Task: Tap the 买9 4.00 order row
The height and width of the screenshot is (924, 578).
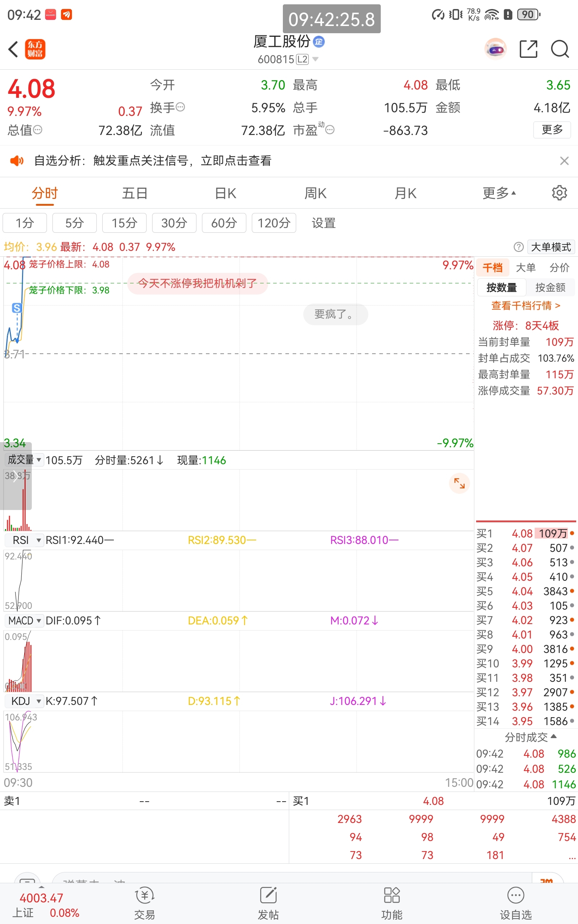Action: coord(525,649)
